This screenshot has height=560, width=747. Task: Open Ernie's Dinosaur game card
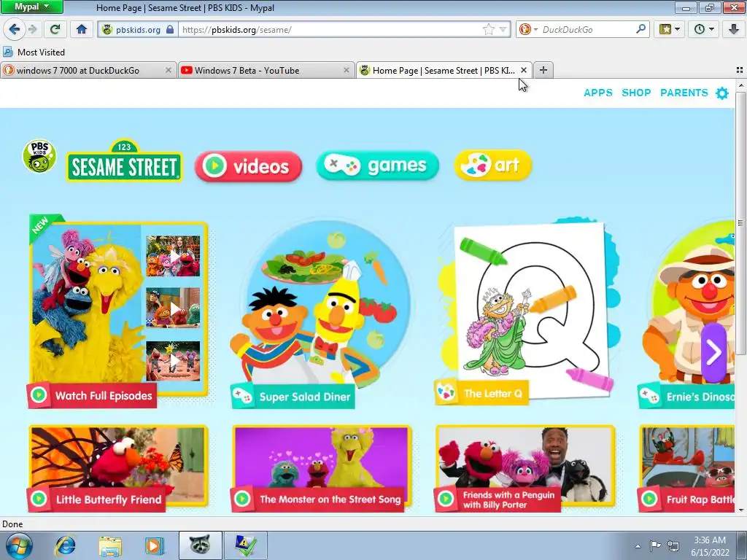(x=686, y=314)
